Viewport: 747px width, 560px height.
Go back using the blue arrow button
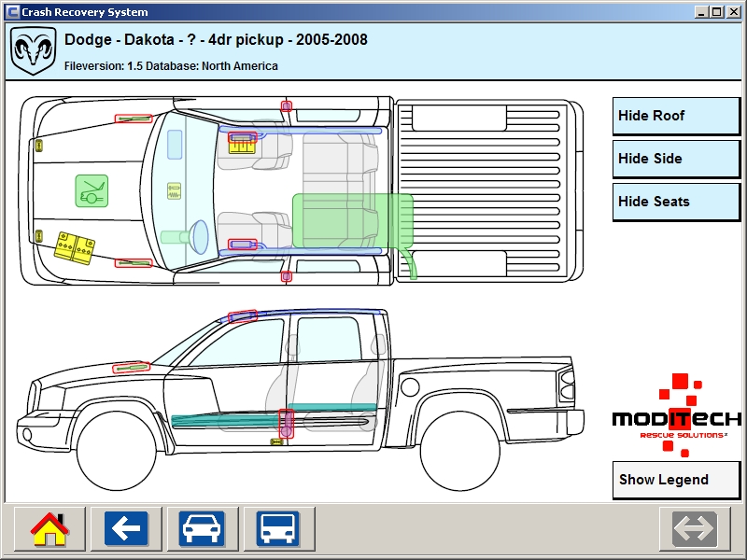point(126,529)
